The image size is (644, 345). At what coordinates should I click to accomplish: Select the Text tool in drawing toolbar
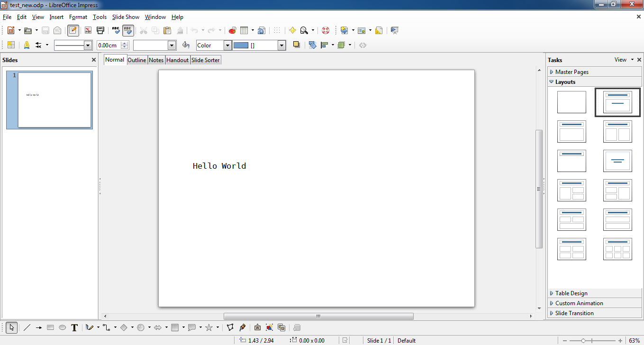(x=74, y=327)
